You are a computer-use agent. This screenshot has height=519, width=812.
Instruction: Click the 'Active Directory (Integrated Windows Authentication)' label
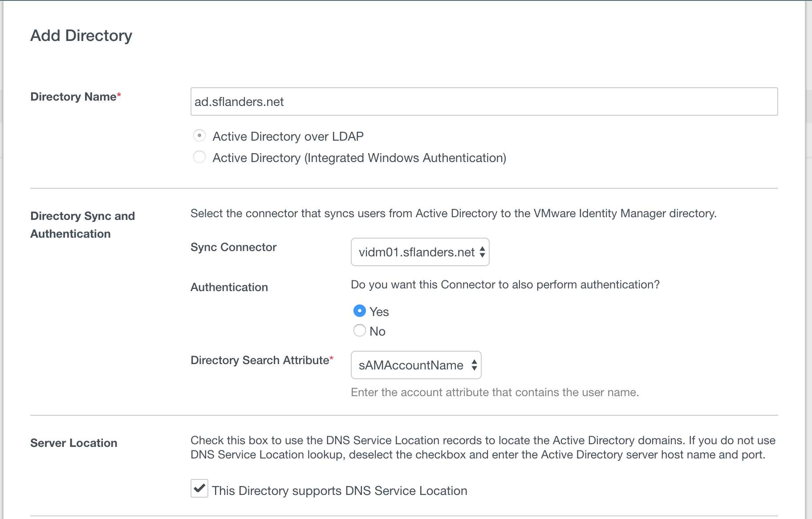(x=359, y=158)
